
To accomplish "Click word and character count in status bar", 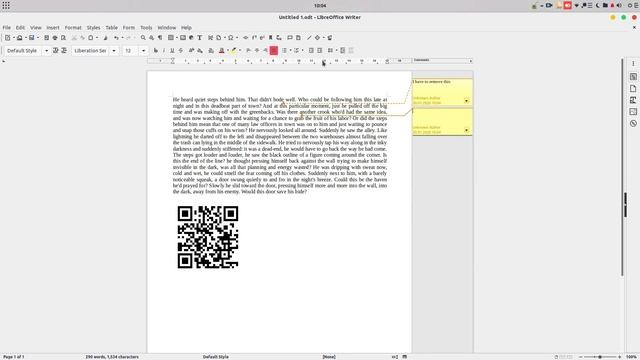I will point(112,357).
